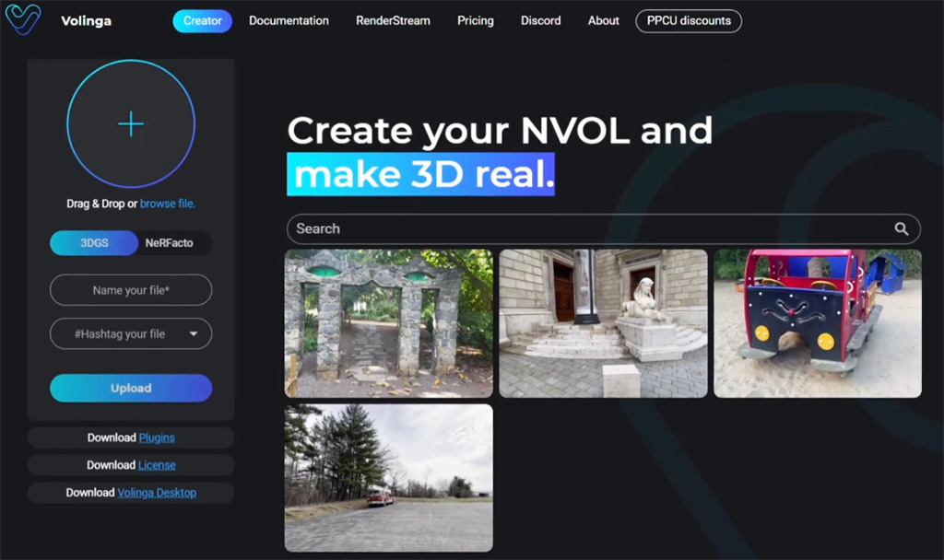The height and width of the screenshot is (560, 944).
Task: Click the Upload button
Action: click(131, 388)
